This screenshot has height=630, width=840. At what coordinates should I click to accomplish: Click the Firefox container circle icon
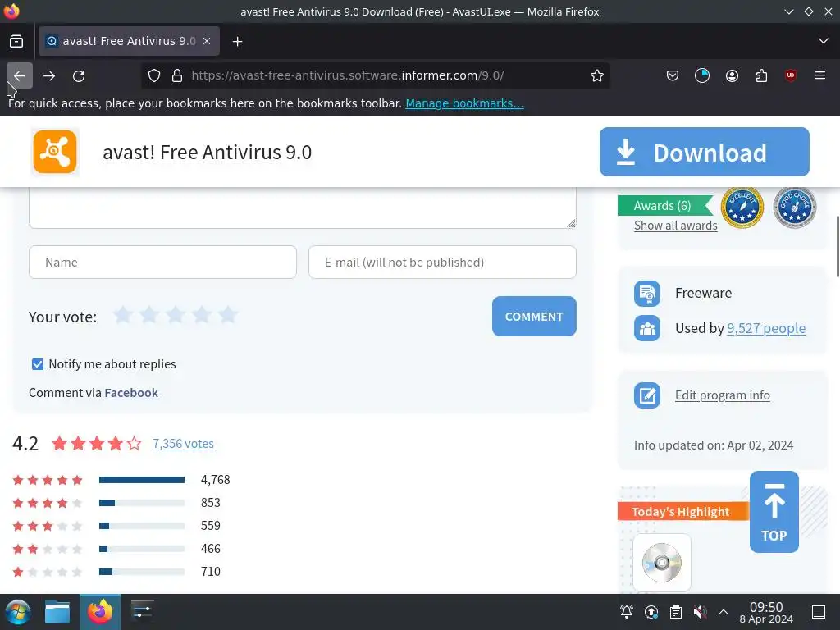702,75
